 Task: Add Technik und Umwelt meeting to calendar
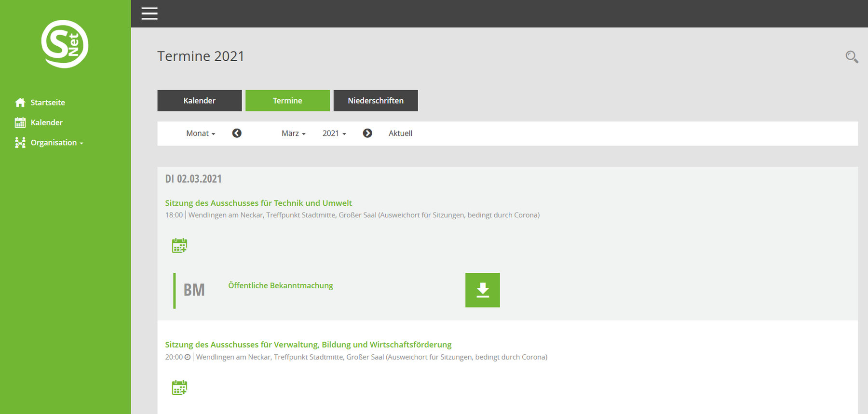179,245
